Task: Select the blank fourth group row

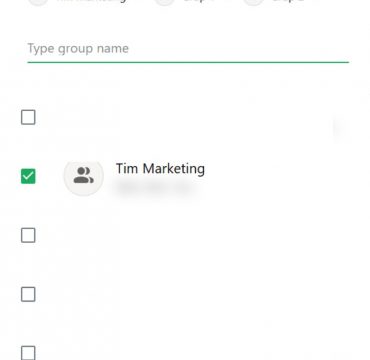Action: pos(185,294)
